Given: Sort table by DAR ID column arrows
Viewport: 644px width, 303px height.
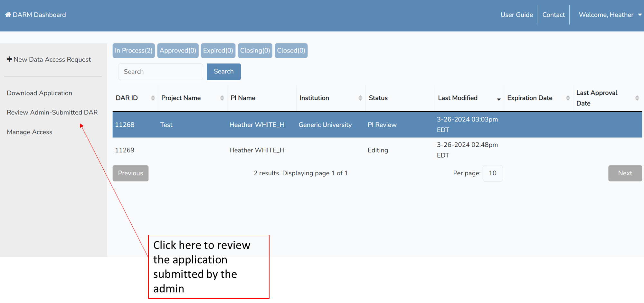Looking at the screenshot, I should click(153, 98).
